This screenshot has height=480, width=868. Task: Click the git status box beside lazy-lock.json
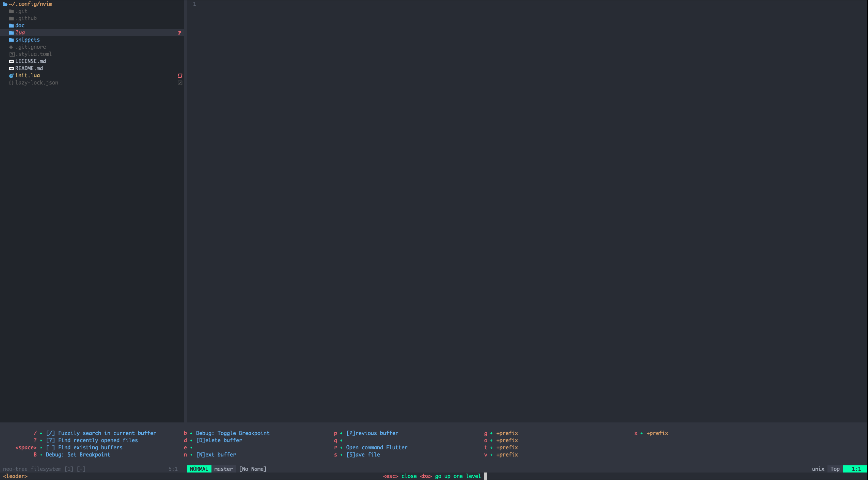pos(180,83)
